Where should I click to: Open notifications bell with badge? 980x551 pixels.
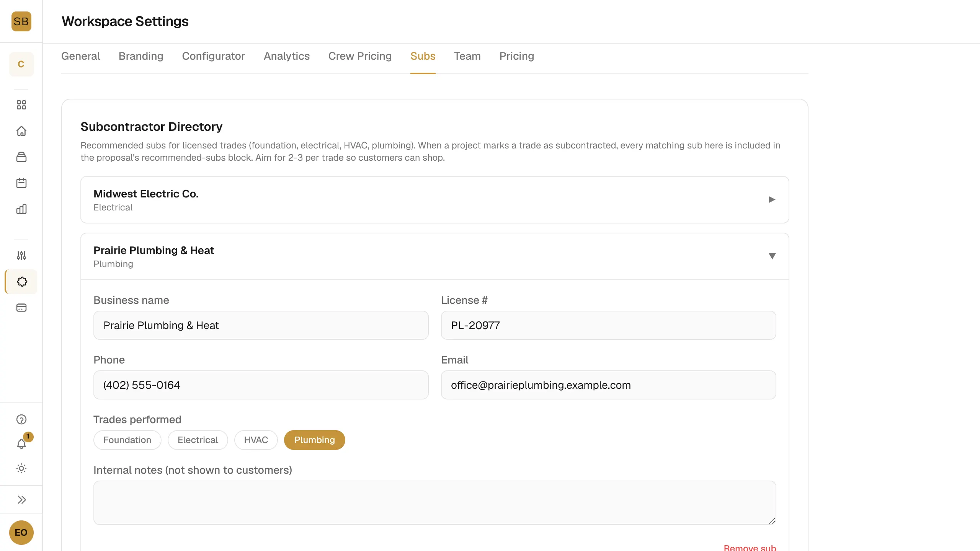(x=21, y=444)
